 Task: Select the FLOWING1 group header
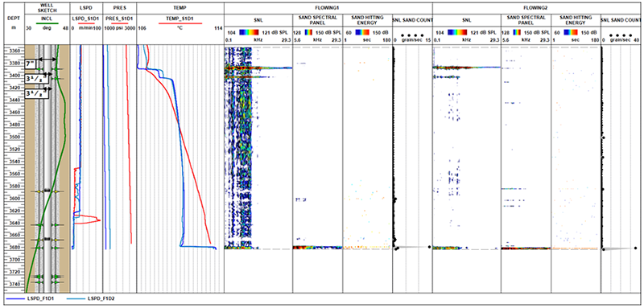pyautogui.click(x=328, y=7)
